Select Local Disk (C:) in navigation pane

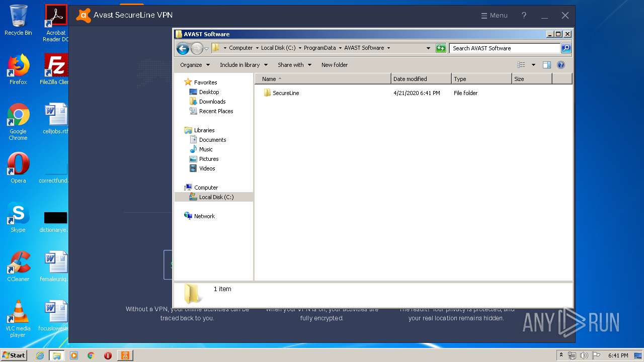point(214,197)
